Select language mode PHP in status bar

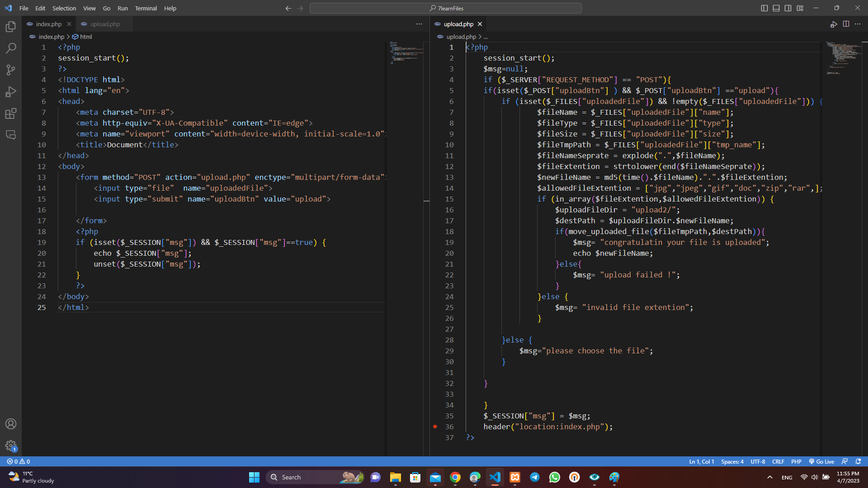pos(796,461)
